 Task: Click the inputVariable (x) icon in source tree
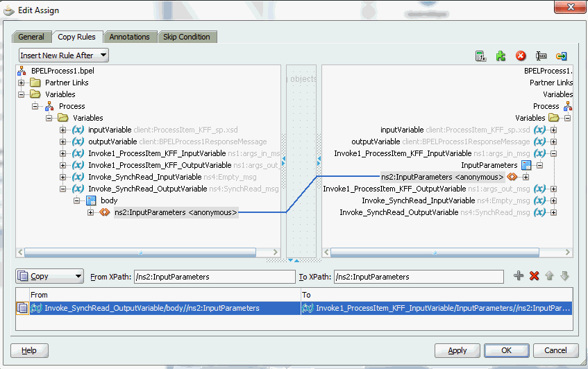click(78, 130)
